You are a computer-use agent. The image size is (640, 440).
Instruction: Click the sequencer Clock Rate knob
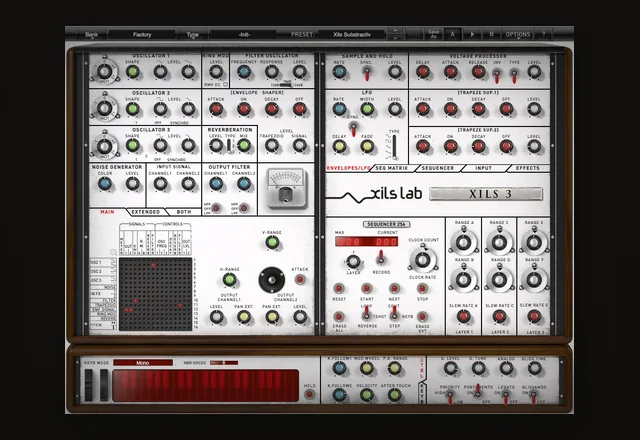coord(423,260)
